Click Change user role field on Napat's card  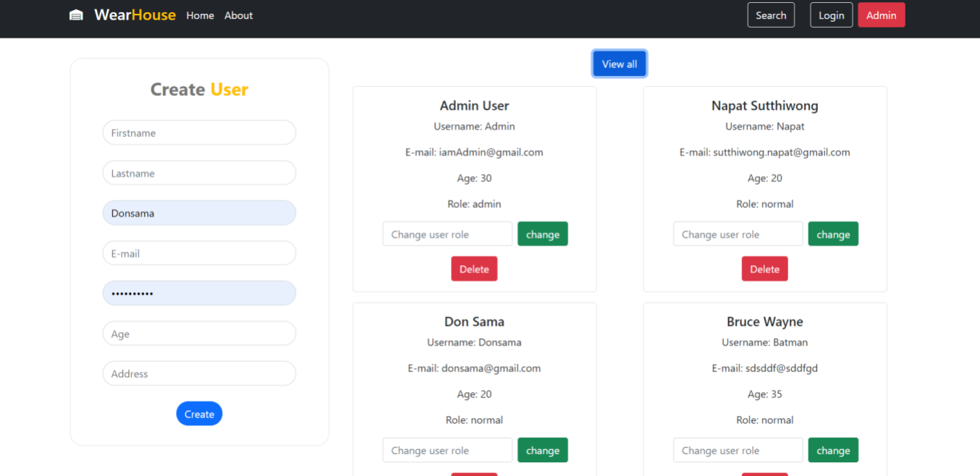coord(738,234)
